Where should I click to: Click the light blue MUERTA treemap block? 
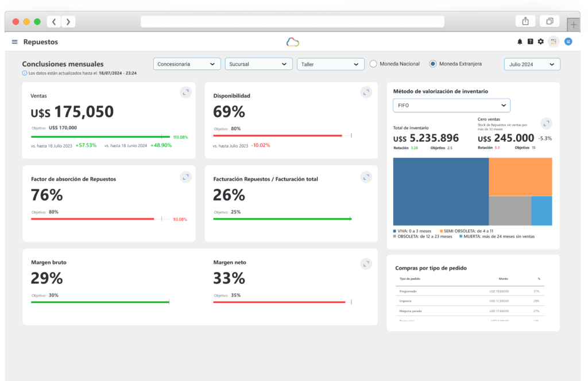(x=542, y=211)
